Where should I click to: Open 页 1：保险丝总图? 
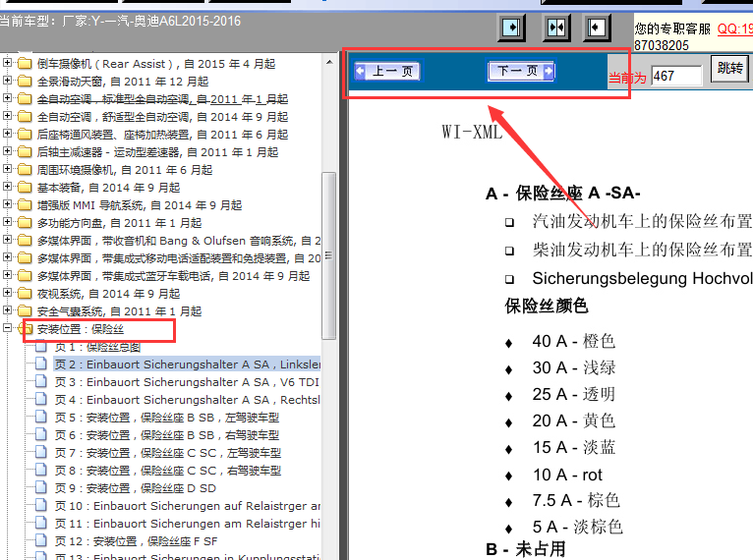97,347
